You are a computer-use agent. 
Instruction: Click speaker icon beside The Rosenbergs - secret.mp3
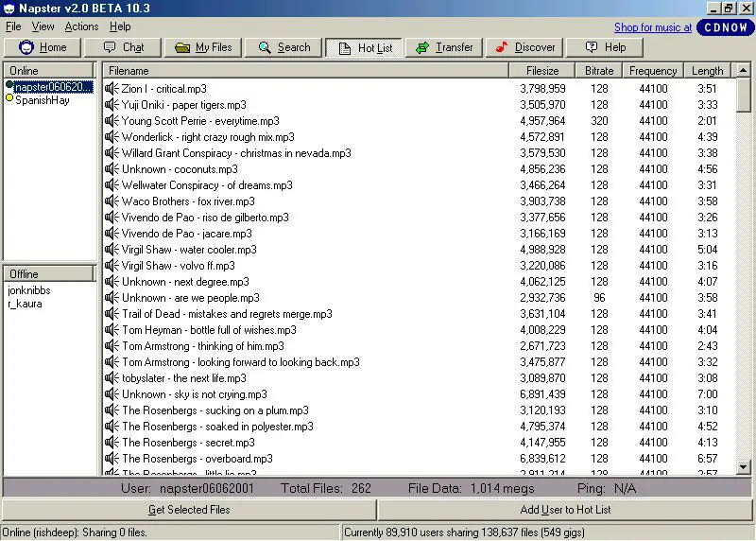click(x=112, y=442)
